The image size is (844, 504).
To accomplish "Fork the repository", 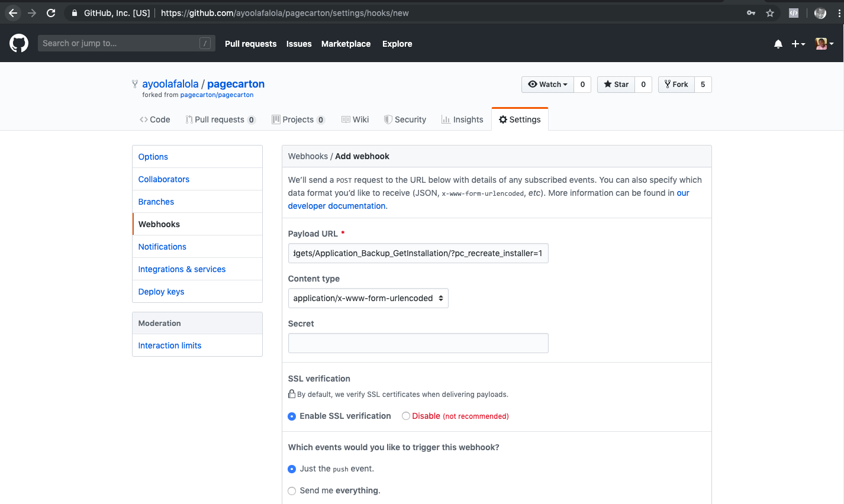I will click(x=676, y=85).
